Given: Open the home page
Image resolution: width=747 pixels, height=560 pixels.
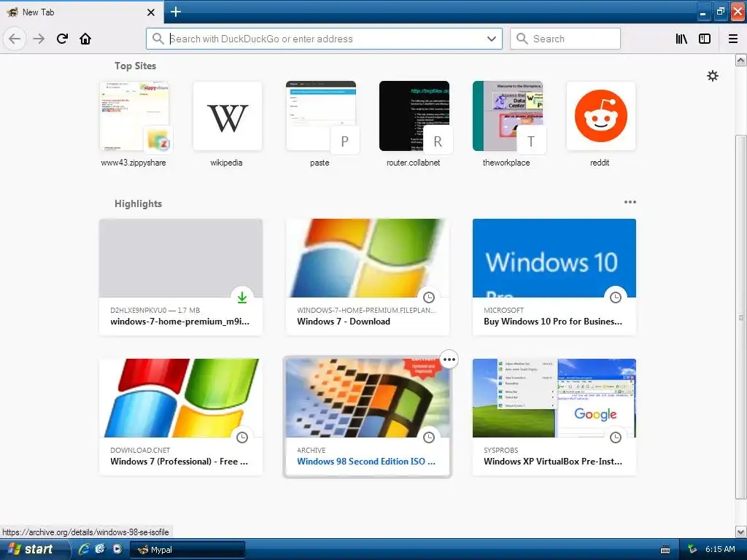Looking at the screenshot, I should point(85,39).
